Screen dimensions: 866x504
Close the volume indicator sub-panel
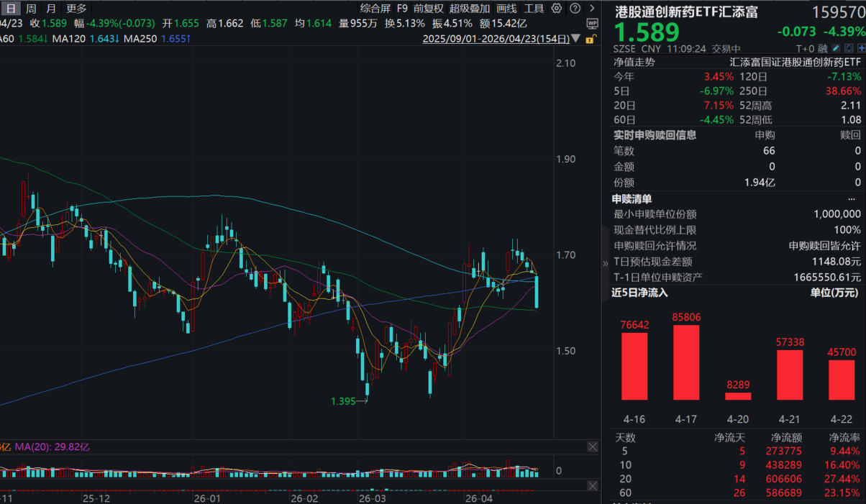593,447
